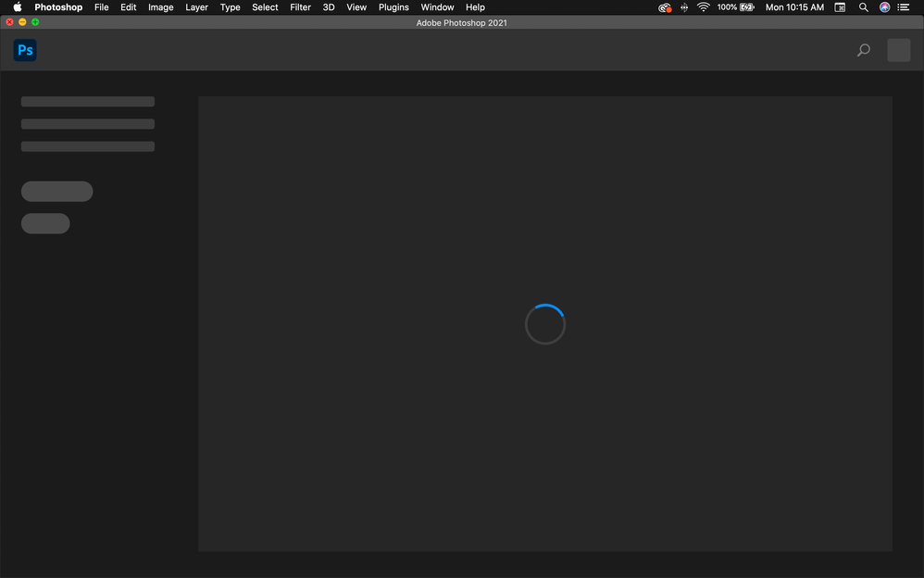
Task: Click the Photoshop Ps home logo
Action: [x=25, y=50]
